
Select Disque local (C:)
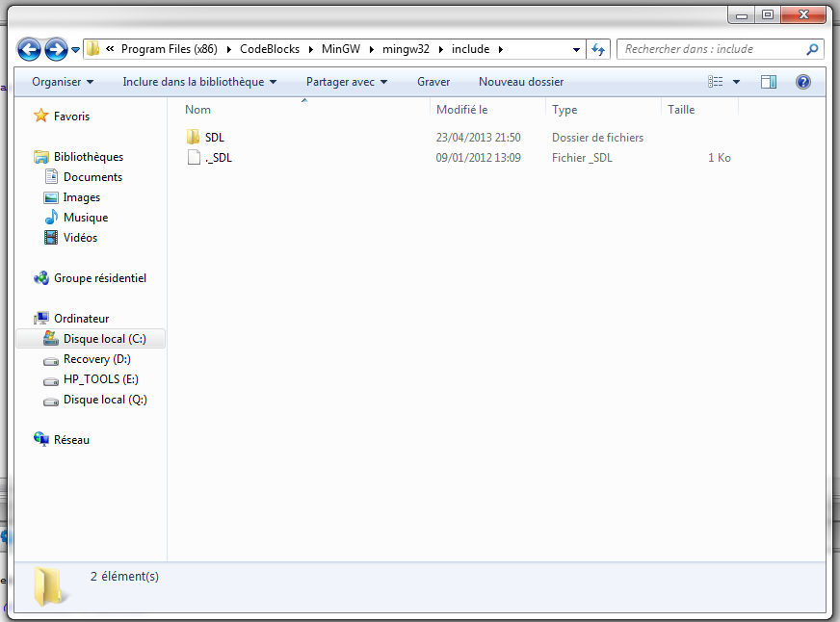(x=91, y=339)
